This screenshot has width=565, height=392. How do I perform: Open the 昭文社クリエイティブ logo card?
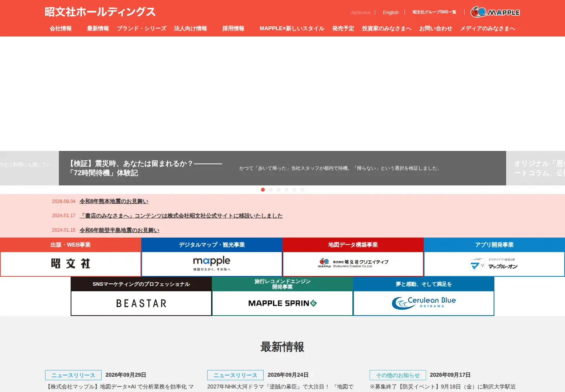pos(353,264)
